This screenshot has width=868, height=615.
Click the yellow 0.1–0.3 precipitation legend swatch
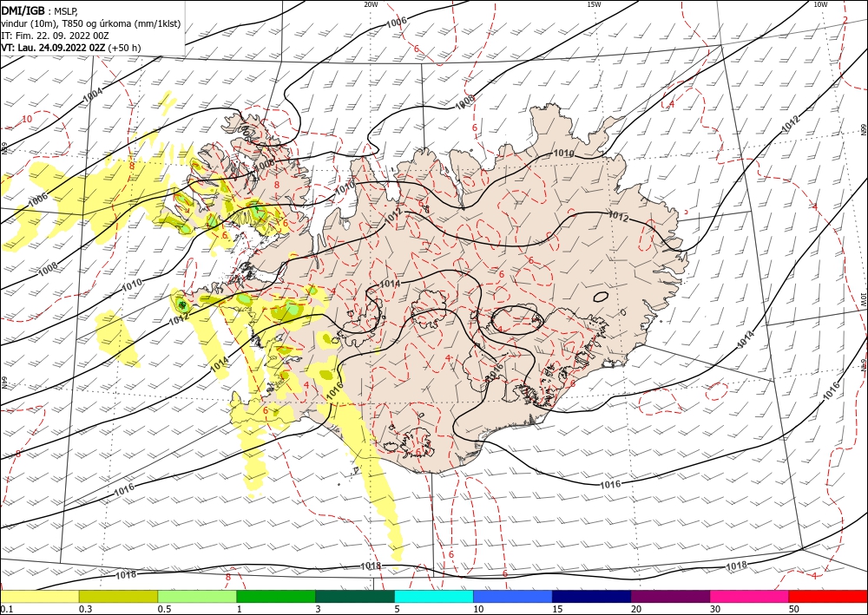coord(39,596)
